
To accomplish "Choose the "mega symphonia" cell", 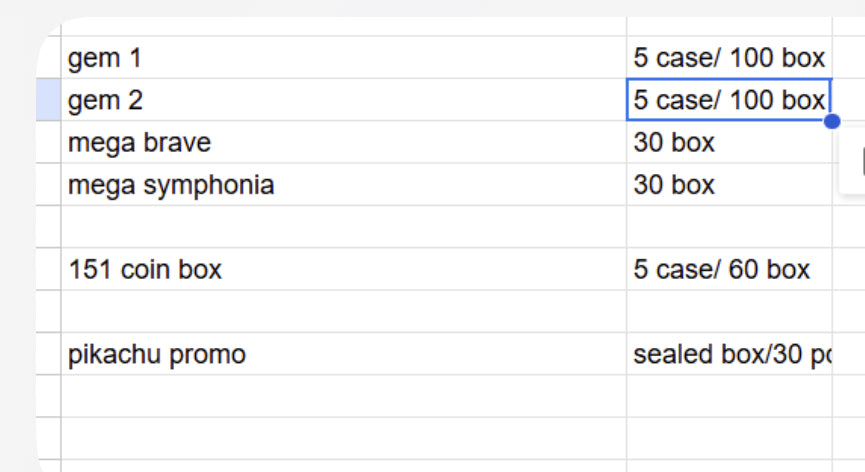I will (344, 185).
